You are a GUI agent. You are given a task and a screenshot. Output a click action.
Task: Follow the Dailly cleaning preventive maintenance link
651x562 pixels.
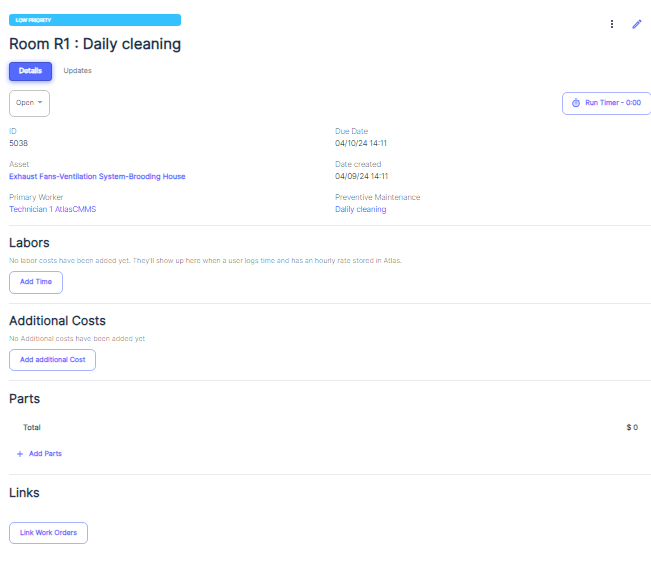360,210
